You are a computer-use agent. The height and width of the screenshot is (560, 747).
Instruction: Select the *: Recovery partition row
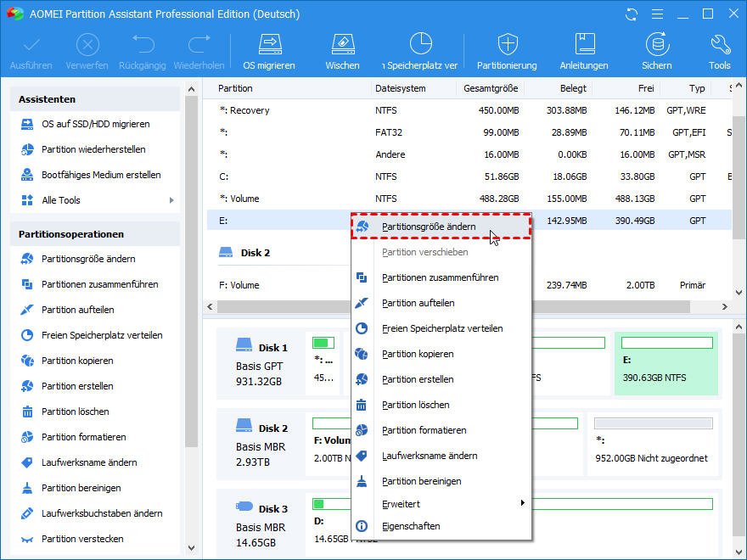pyautogui.click(x=469, y=110)
